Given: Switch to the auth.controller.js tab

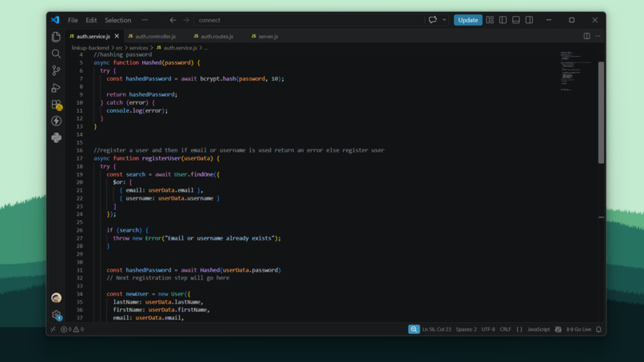Looking at the screenshot, I should [156, 36].
